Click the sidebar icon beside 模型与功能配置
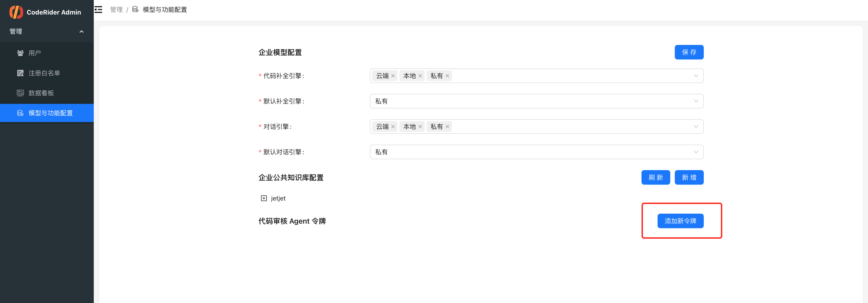 point(20,113)
